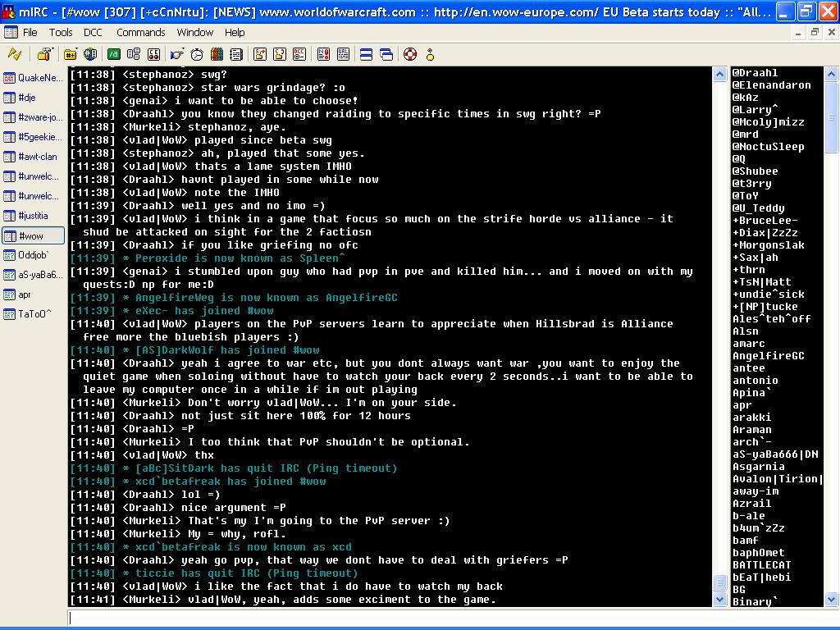Click the window control icon left of File
Viewport: 840px width, 630px height.
11,32
